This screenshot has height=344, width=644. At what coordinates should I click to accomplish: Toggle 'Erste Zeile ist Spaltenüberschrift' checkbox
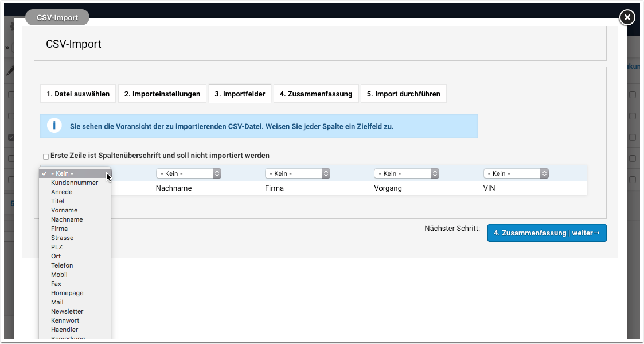pos(46,156)
